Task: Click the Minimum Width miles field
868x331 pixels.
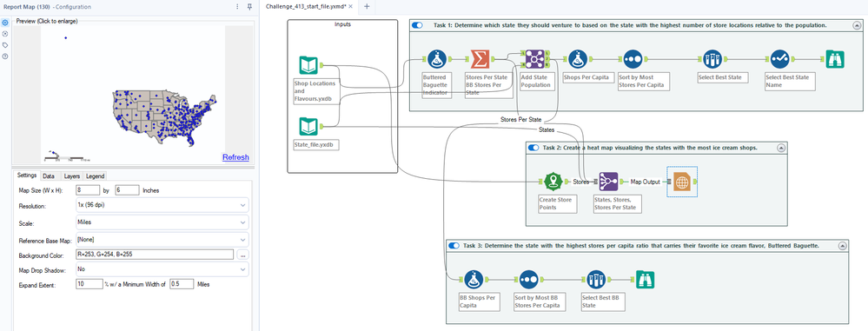Action: coord(182,284)
